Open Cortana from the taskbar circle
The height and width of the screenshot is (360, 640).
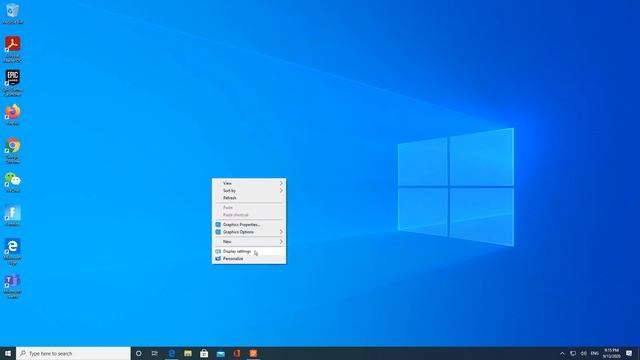[139, 353]
